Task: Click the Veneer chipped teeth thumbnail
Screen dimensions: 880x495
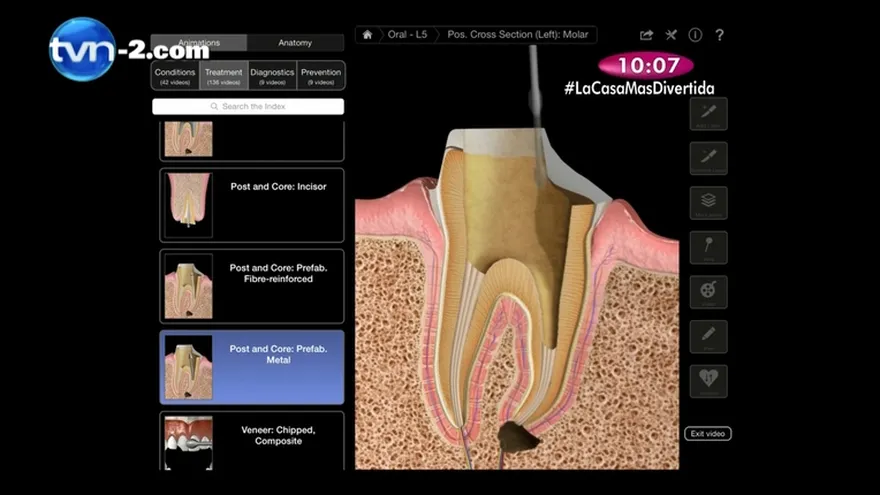Action: (189, 443)
